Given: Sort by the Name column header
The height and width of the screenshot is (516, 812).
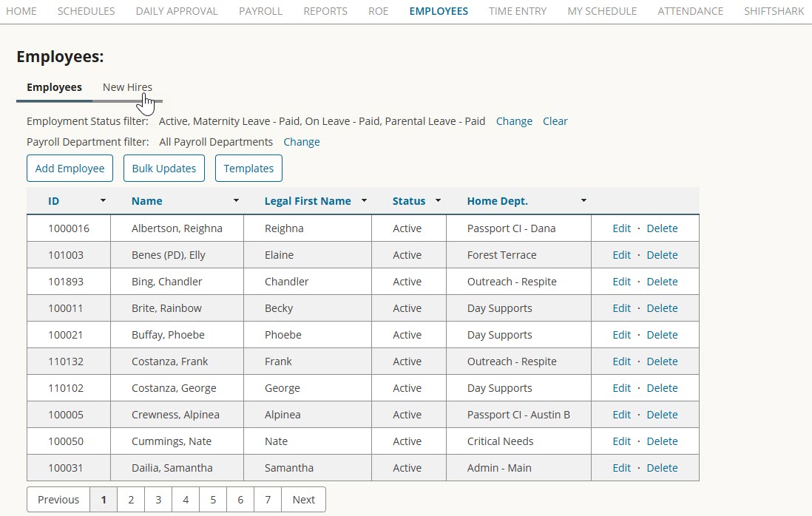Looking at the screenshot, I should [146, 201].
